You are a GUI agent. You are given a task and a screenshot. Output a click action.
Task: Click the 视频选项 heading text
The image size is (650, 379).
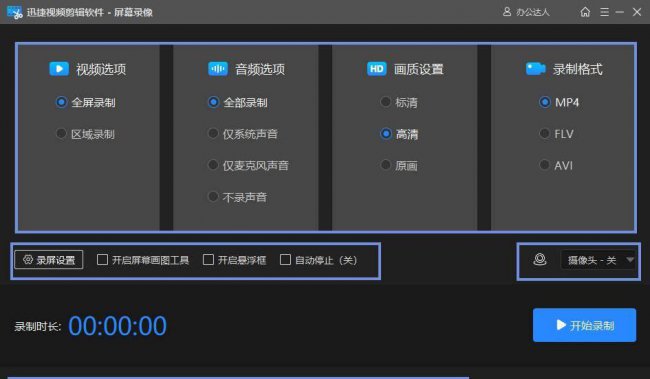[x=101, y=69]
